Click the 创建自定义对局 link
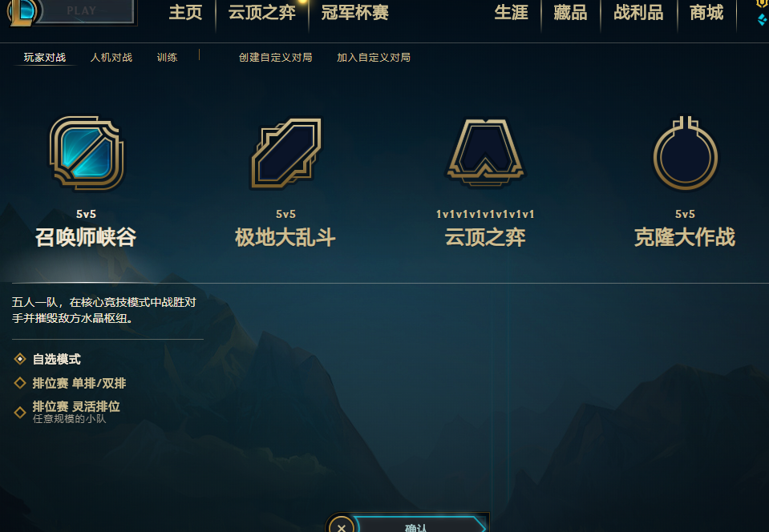 coord(276,58)
